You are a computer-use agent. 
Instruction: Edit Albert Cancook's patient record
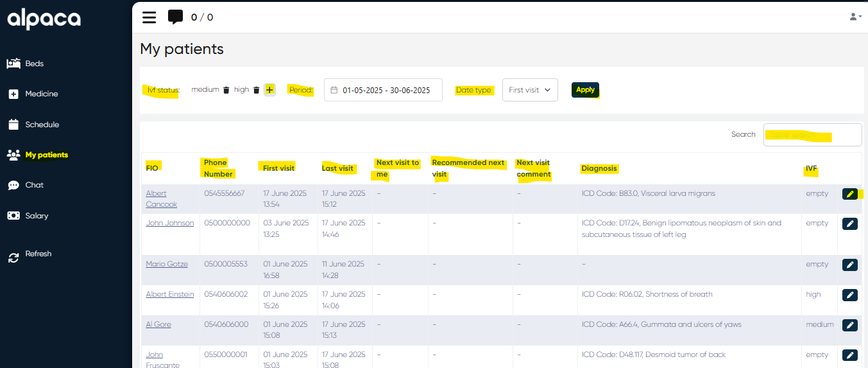click(x=849, y=194)
